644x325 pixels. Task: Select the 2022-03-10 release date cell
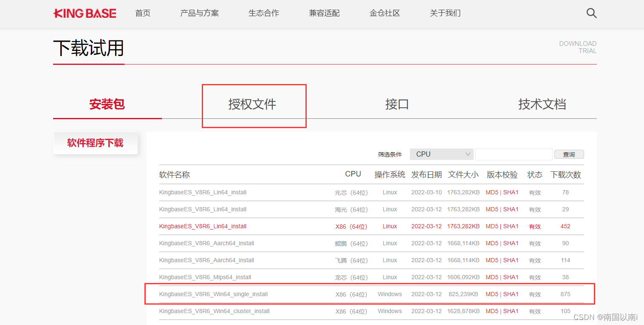click(427, 192)
